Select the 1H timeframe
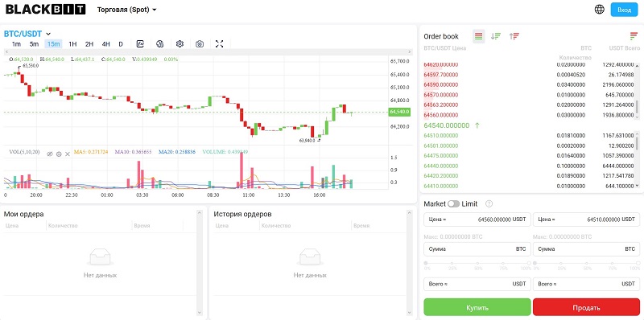644x320 pixels. pos(72,44)
